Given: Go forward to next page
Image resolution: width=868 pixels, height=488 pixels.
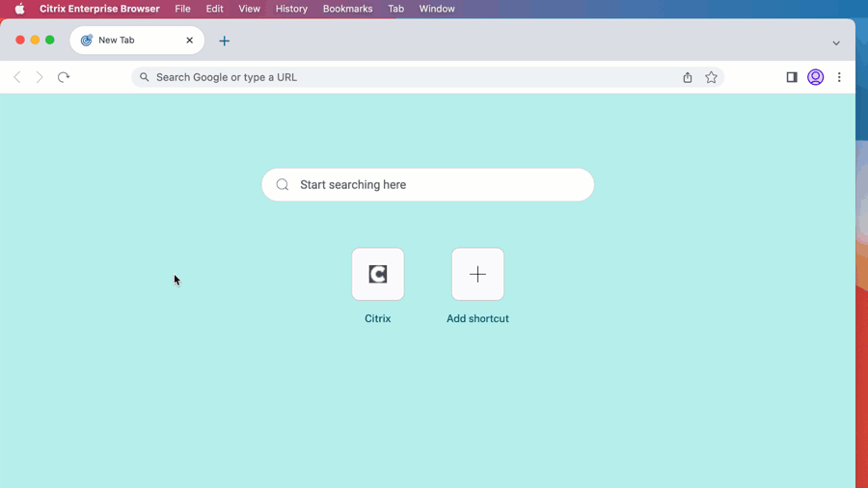Looking at the screenshot, I should 40,77.
